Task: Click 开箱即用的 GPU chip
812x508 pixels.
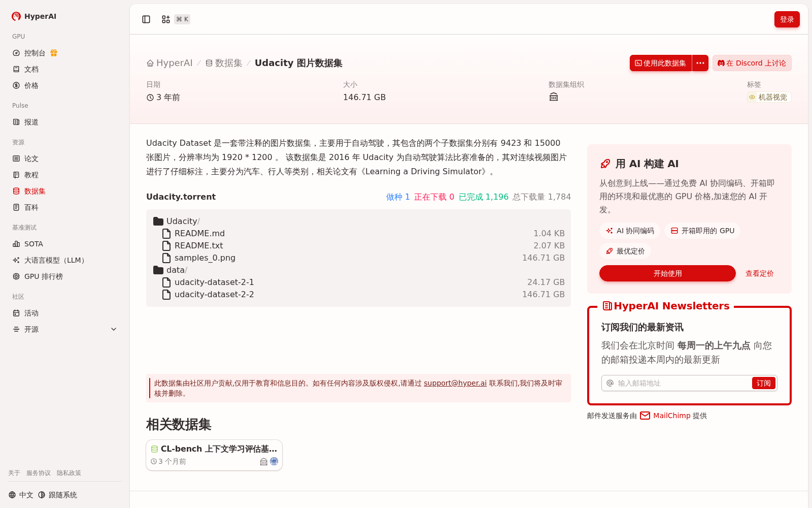Action: tap(702, 231)
